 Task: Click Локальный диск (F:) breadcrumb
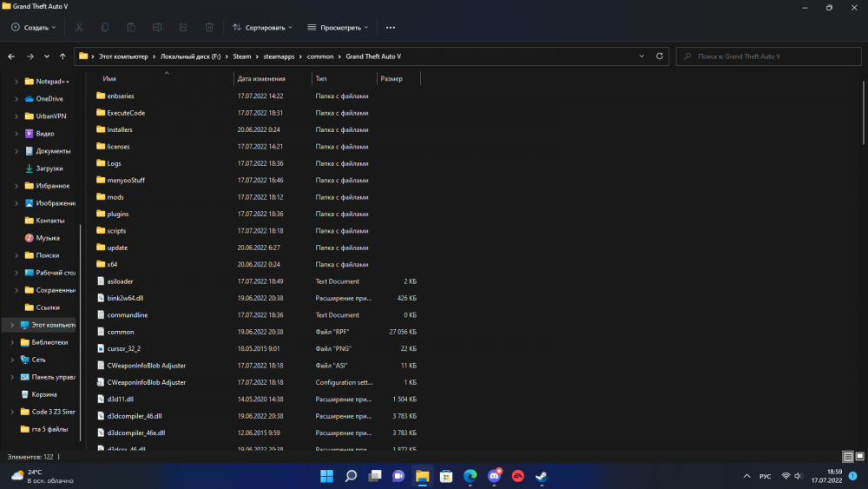[190, 56]
